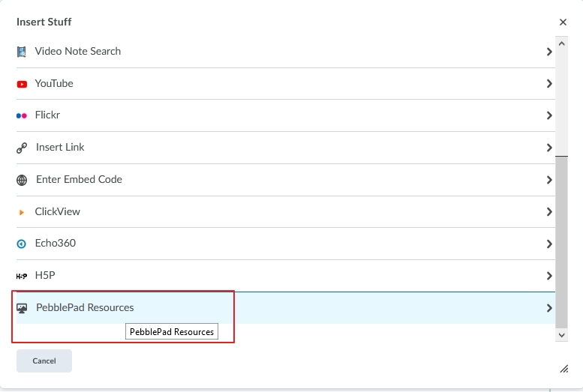This screenshot has height=392, width=583.
Task: Click the scrollbar up arrow
Action: point(562,43)
